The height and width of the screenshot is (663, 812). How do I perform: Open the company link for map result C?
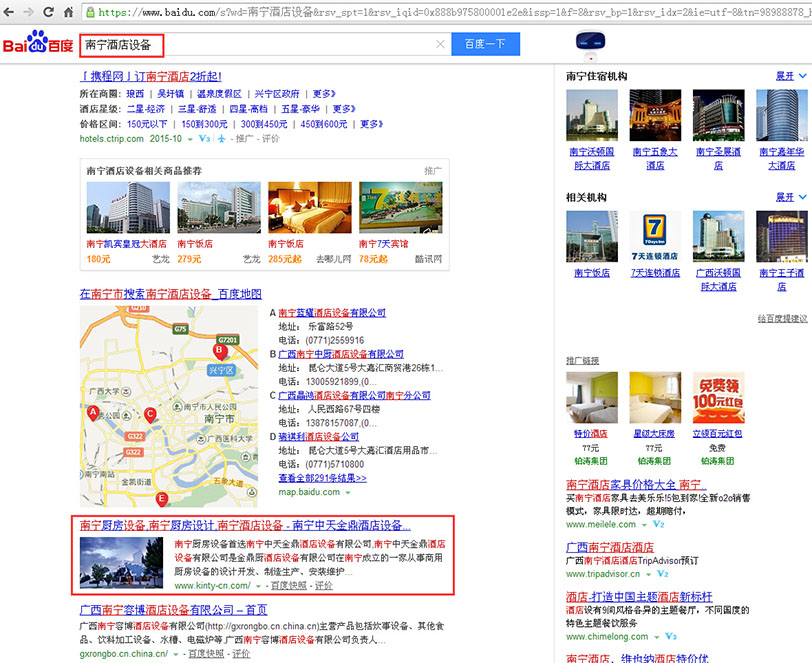click(354, 395)
